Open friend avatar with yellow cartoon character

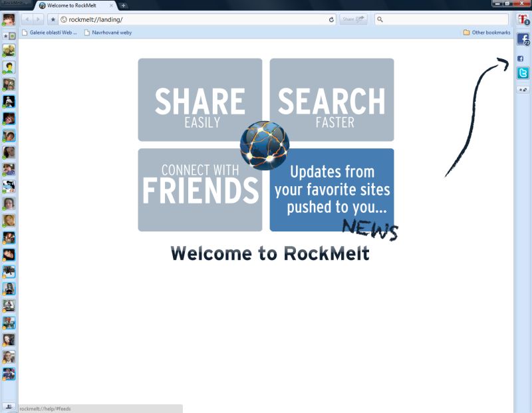click(x=9, y=68)
